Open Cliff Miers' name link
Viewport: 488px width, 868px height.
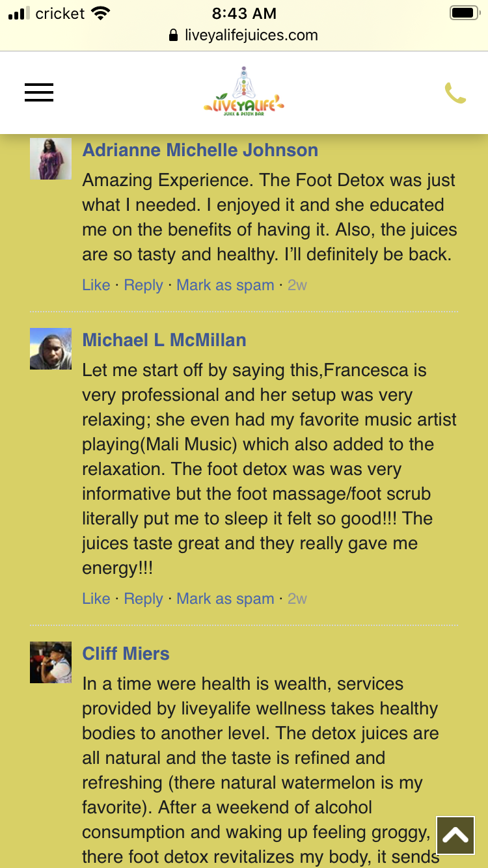tap(126, 654)
